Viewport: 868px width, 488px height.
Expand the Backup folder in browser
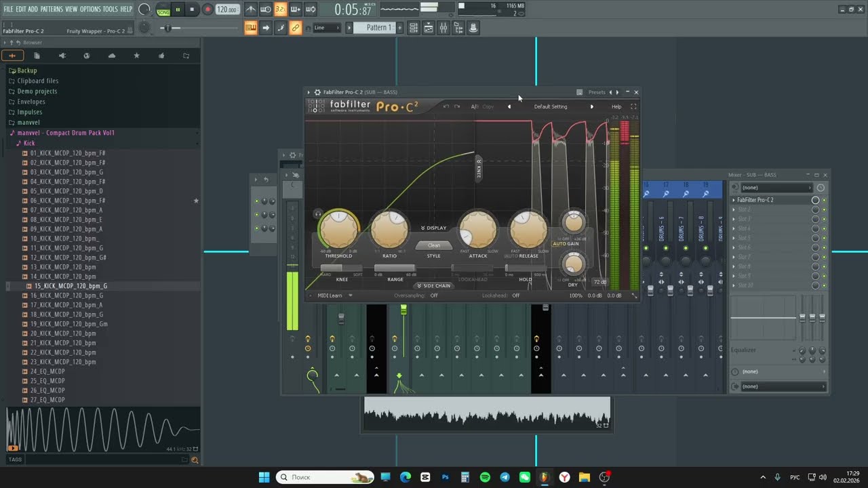click(x=27, y=70)
